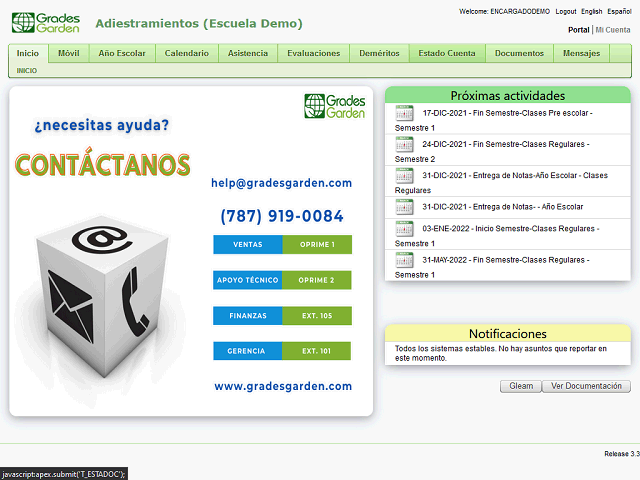
Task: Click the Logout link
Action: [x=566, y=11]
